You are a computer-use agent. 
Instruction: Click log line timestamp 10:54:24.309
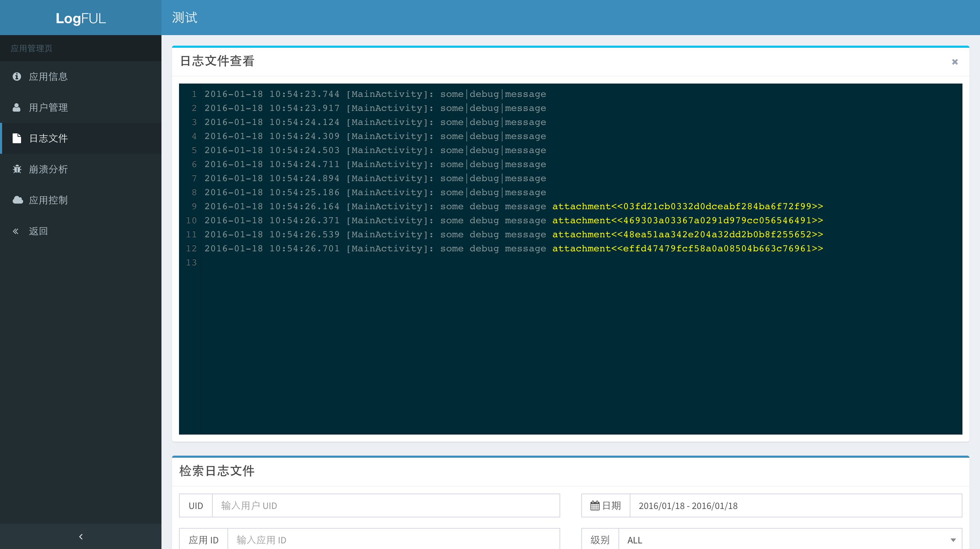click(304, 136)
